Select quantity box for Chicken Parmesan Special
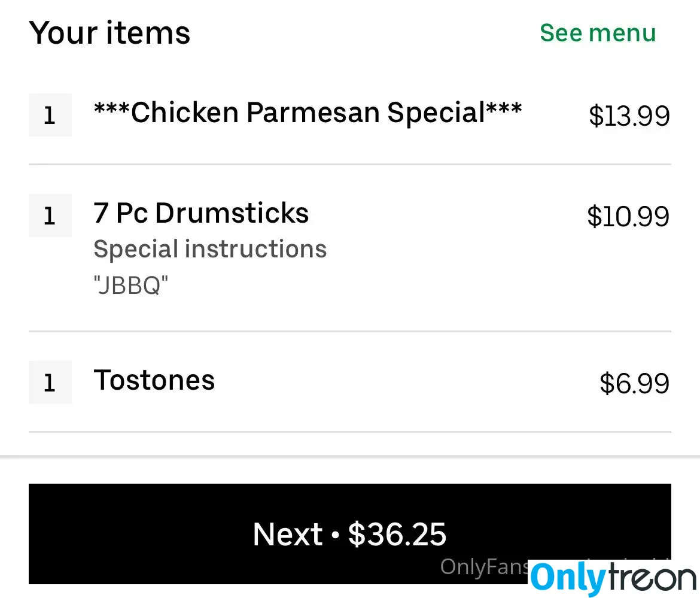The height and width of the screenshot is (598, 700). pos(50,115)
